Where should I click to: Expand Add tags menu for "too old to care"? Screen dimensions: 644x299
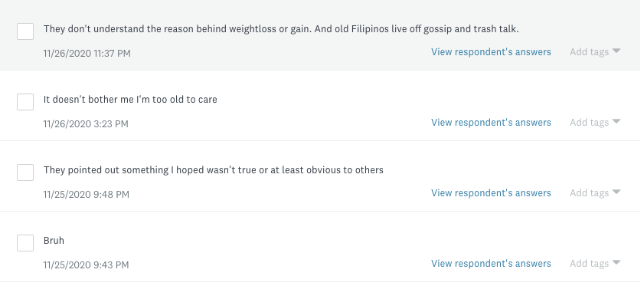pos(595,123)
